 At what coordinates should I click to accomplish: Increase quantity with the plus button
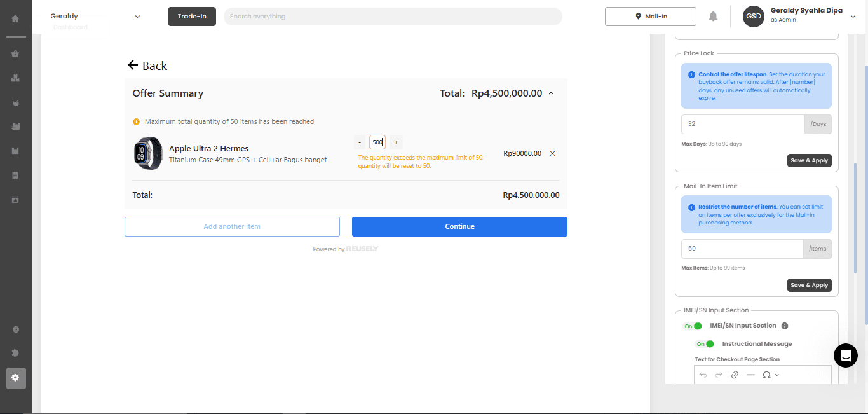(x=396, y=142)
